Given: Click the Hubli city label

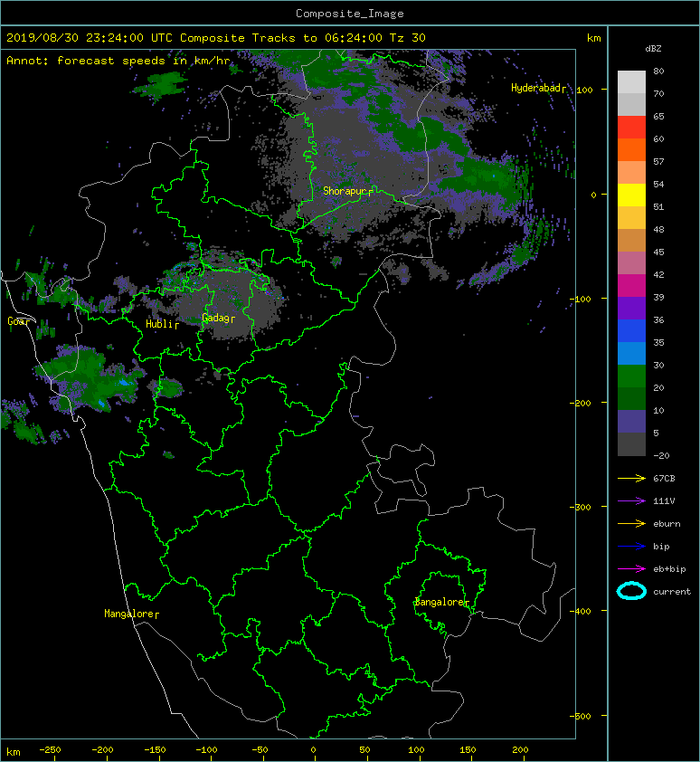Looking at the screenshot, I should point(159,324).
